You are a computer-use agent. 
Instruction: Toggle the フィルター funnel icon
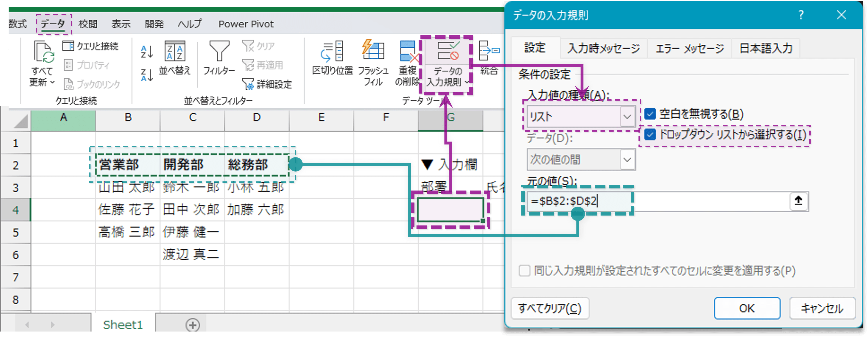click(219, 52)
